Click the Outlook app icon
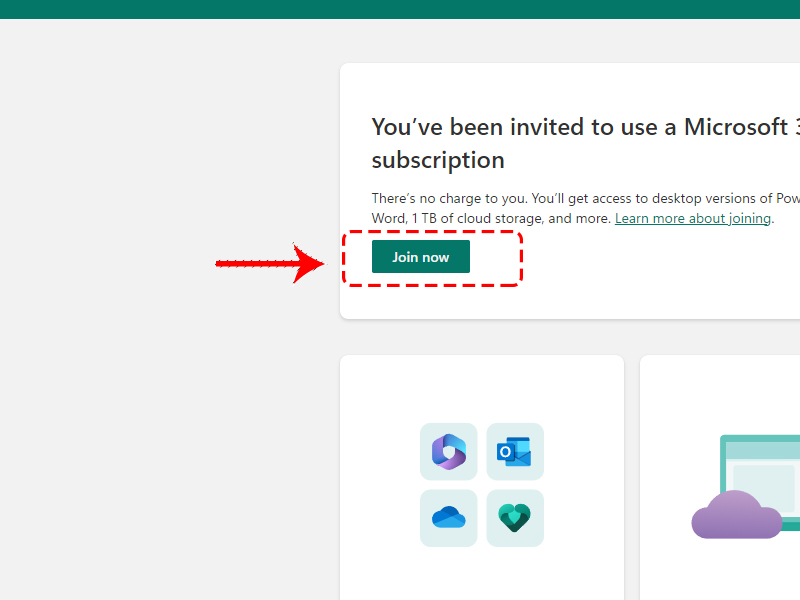 point(515,452)
